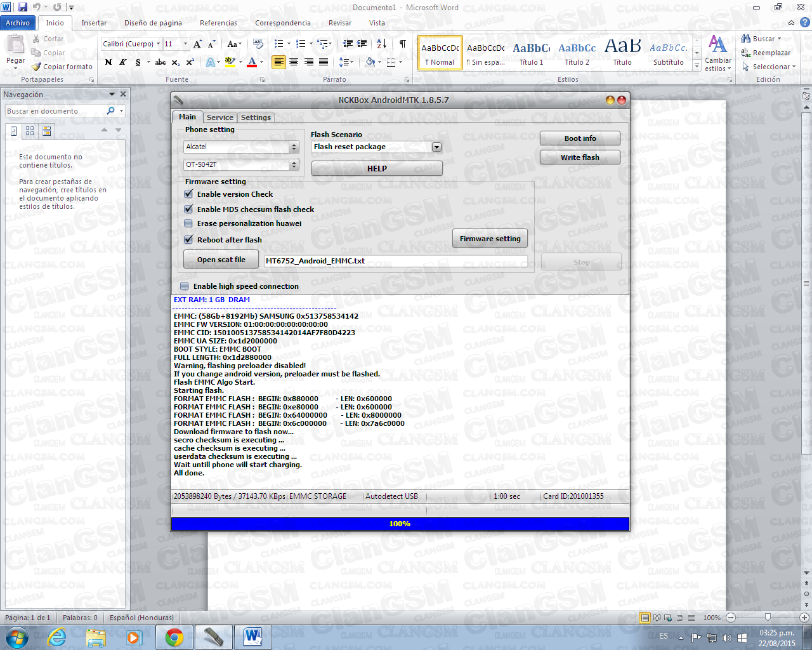Open Calibri (Cuerpo) font name dropdown
Screen dimensions: 812x650
pyautogui.click(x=159, y=44)
